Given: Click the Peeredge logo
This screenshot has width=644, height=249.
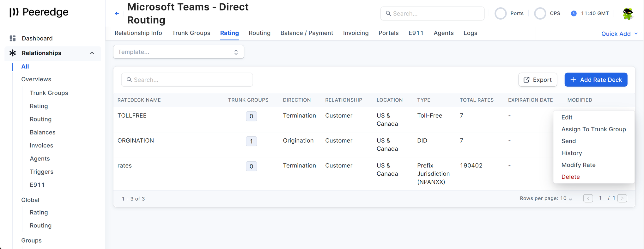Looking at the screenshot, I should click(39, 12).
